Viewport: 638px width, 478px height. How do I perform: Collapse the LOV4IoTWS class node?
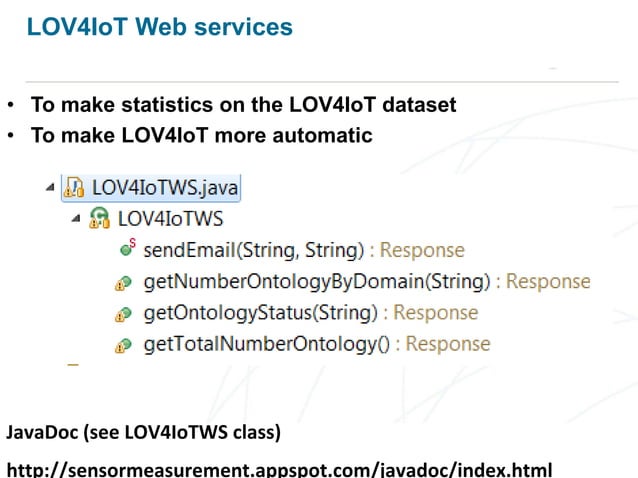click(x=76, y=218)
